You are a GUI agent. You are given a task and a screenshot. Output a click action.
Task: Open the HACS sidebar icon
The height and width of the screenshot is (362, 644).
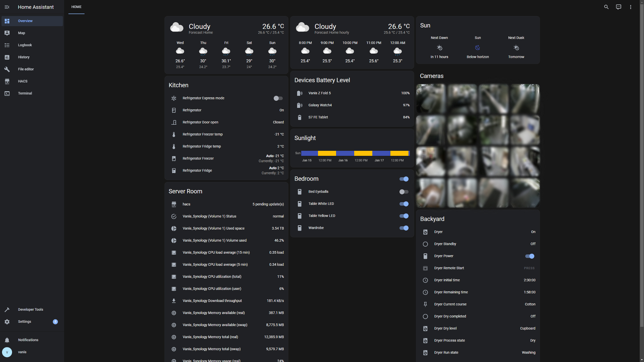point(7,81)
